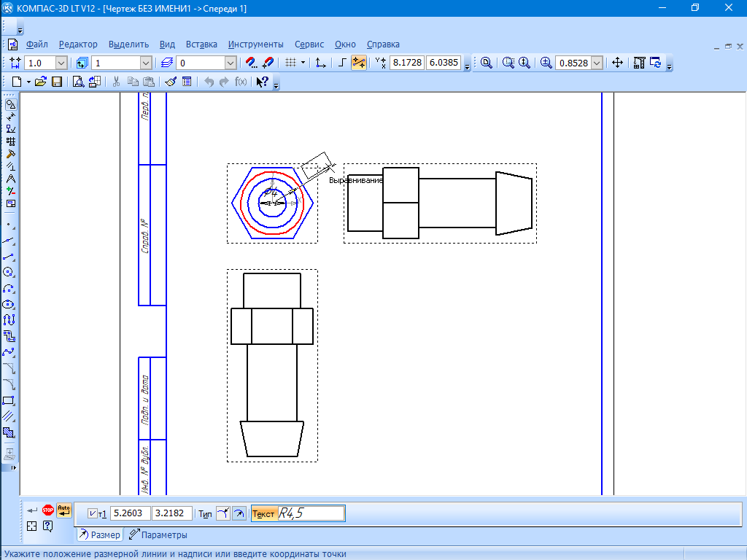This screenshot has width=747, height=560.
Task: Expand the standard toolbar options arrow
Action: 276,86
